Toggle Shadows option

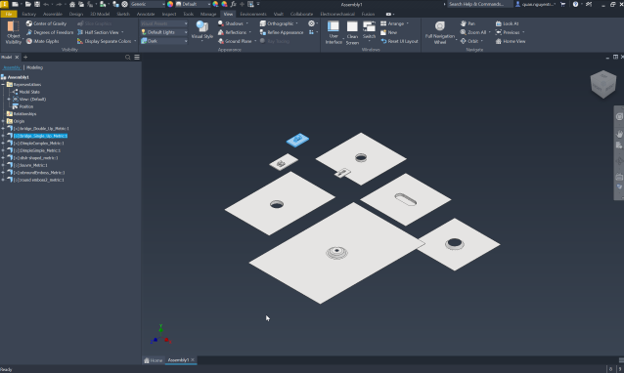230,23
